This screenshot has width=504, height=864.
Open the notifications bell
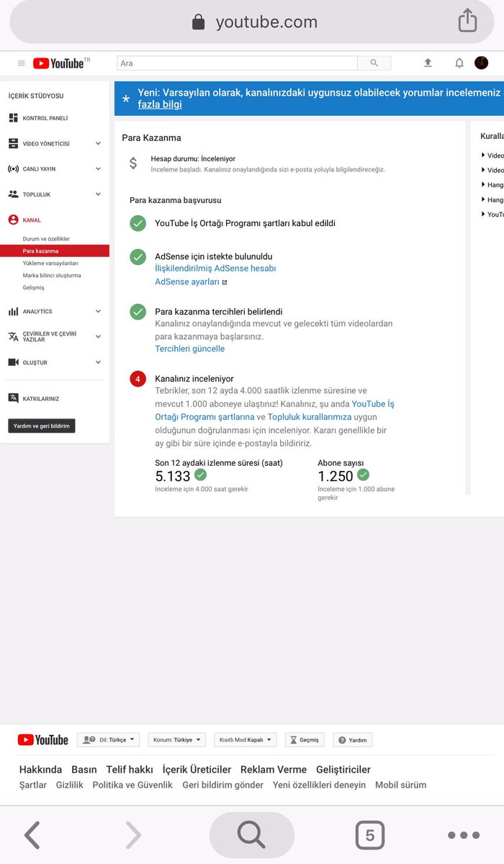coord(459,63)
